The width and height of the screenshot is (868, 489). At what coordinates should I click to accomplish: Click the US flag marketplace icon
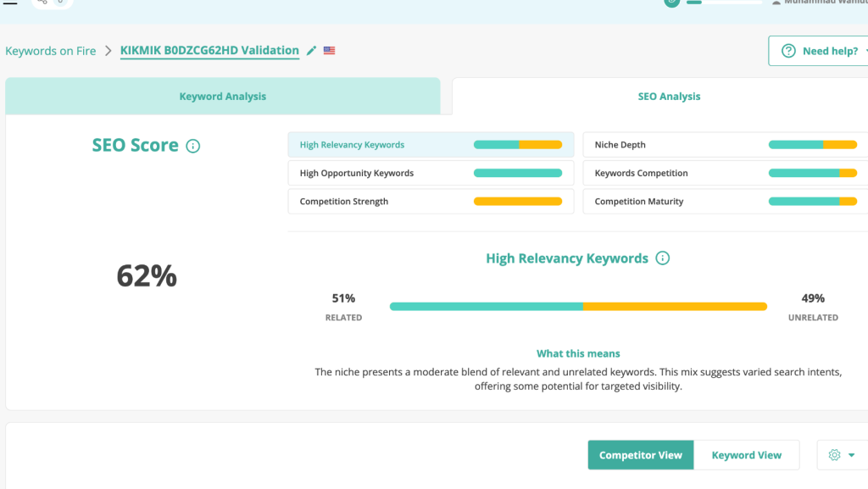(x=330, y=50)
